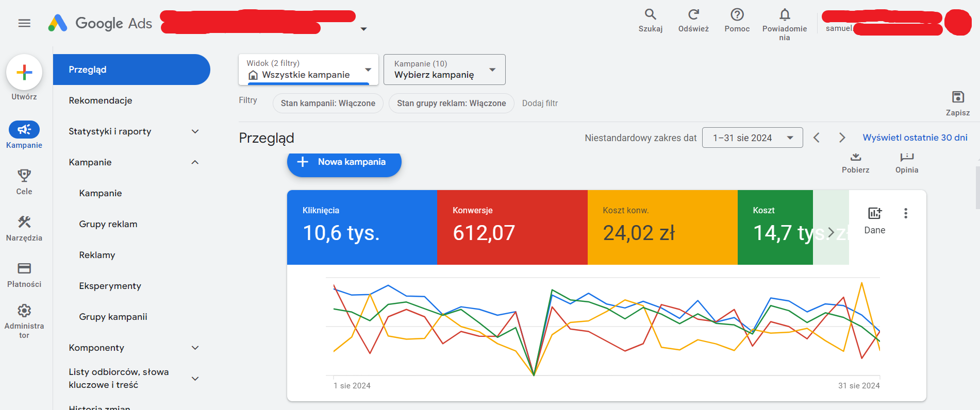This screenshot has width=980, height=410.
Task: Open Widok Wszystkie kampanie dropdown
Action: [x=308, y=70]
